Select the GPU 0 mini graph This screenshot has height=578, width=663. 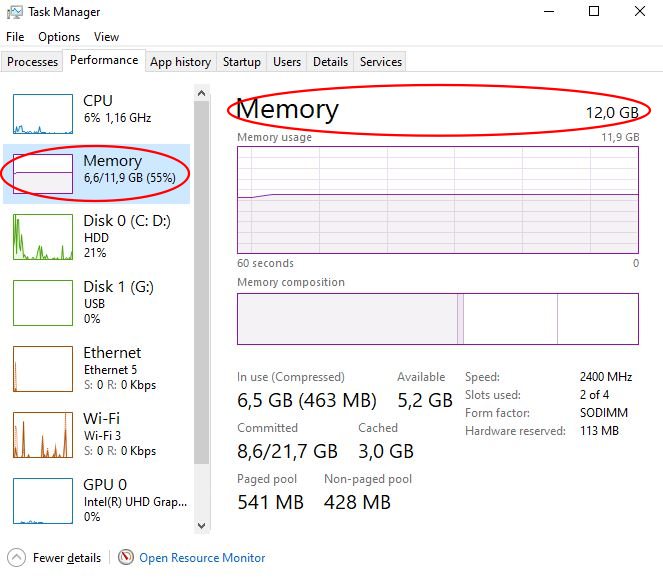[43, 501]
